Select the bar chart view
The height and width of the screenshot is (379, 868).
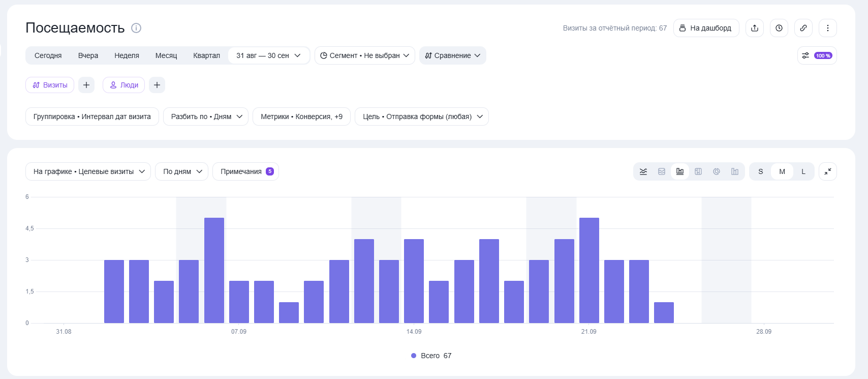pos(680,171)
